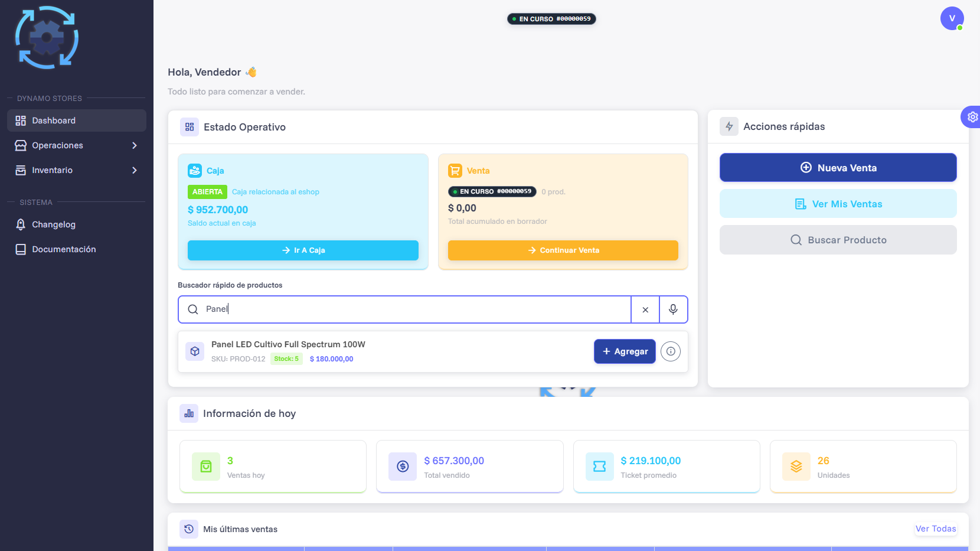Clear the product search with X
The image size is (980, 551).
[x=645, y=309]
